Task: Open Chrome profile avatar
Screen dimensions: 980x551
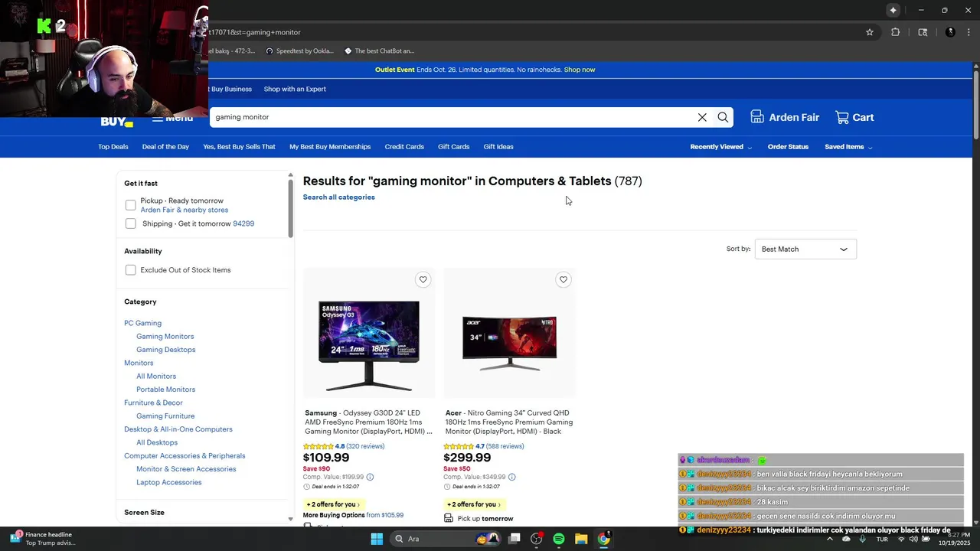Action: [950, 32]
